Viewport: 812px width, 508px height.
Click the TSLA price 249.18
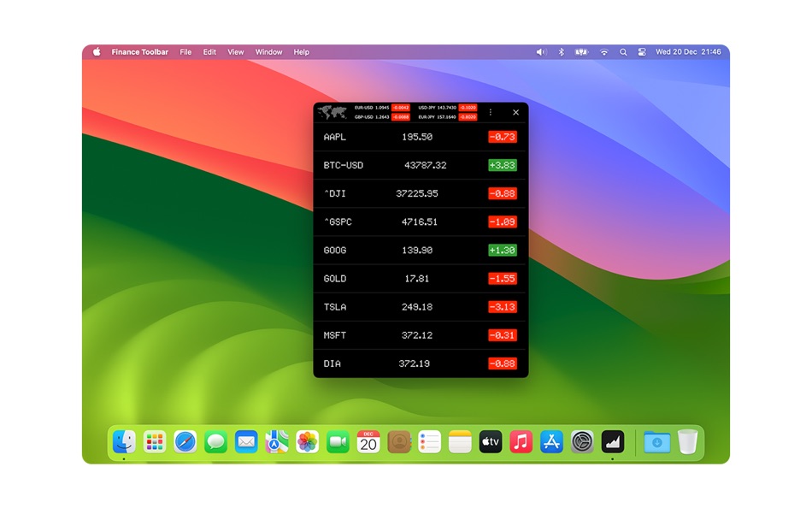pos(417,307)
